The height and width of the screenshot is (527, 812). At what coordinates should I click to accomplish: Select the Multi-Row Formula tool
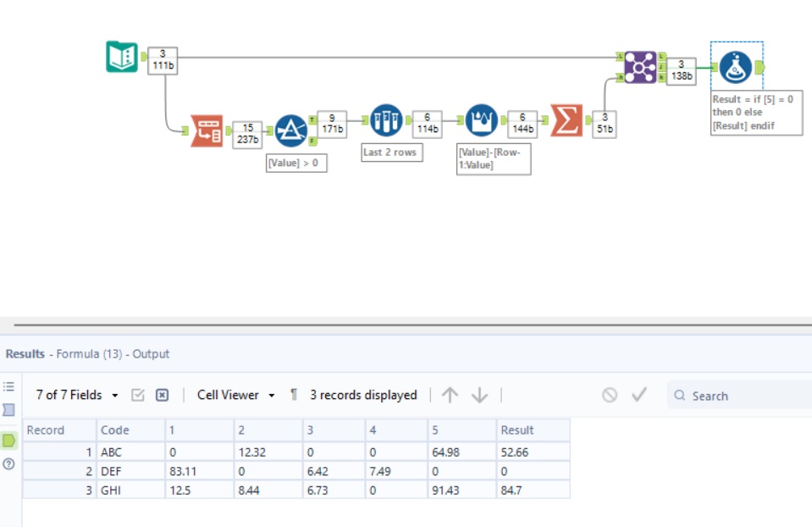coord(481,120)
